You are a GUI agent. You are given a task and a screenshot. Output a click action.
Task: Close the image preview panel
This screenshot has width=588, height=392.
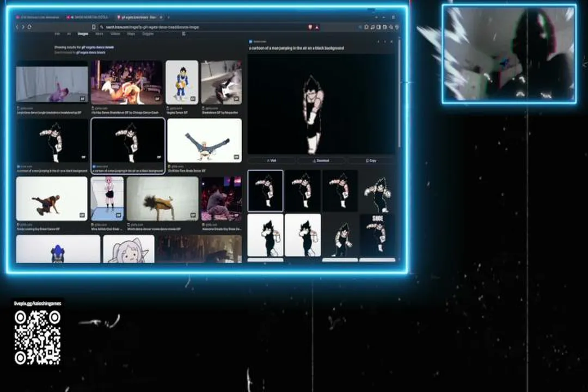click(x=391, y=41)
